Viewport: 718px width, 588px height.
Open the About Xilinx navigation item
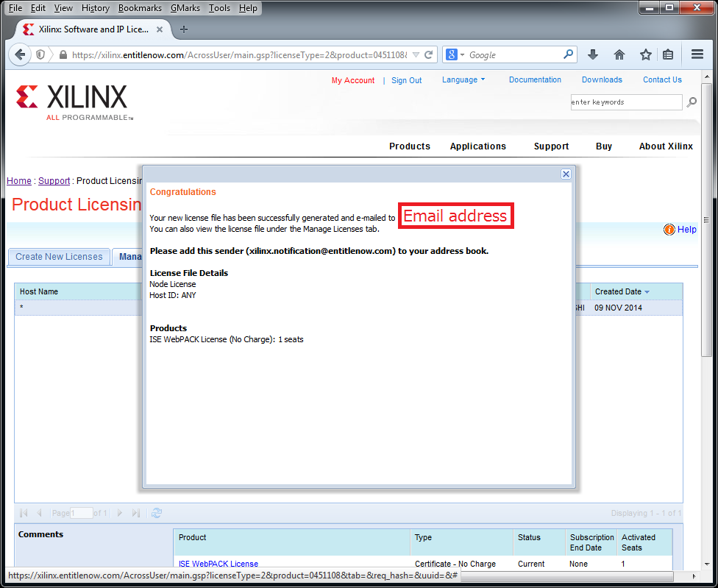[666, 146]
